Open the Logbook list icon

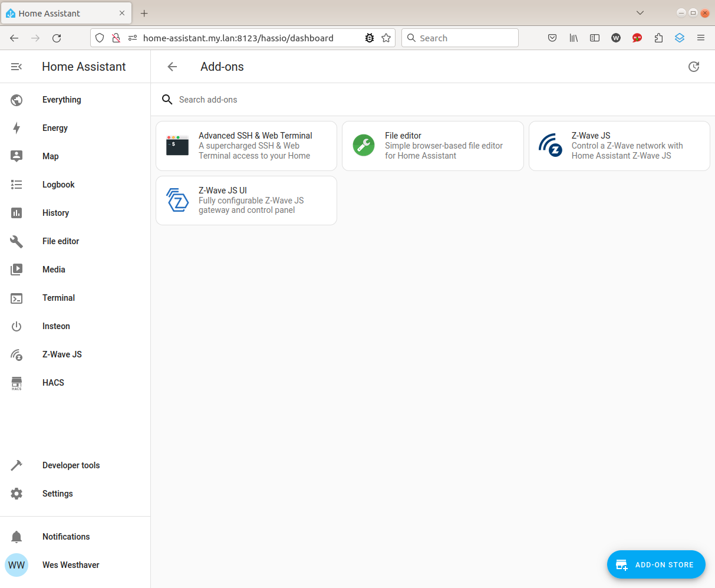coord(17,185)
